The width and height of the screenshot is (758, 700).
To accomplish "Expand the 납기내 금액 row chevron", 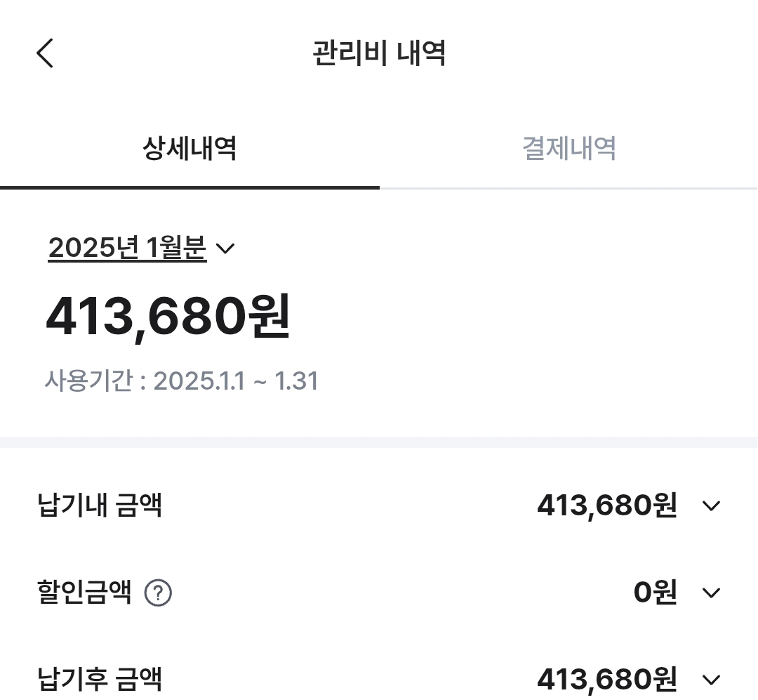I will tap(711, 506).
